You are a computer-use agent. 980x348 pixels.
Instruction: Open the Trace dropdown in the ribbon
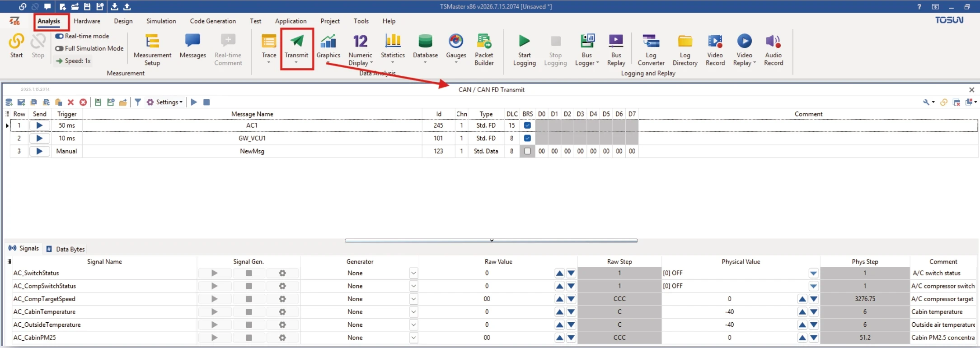click(x=269, y=63)
